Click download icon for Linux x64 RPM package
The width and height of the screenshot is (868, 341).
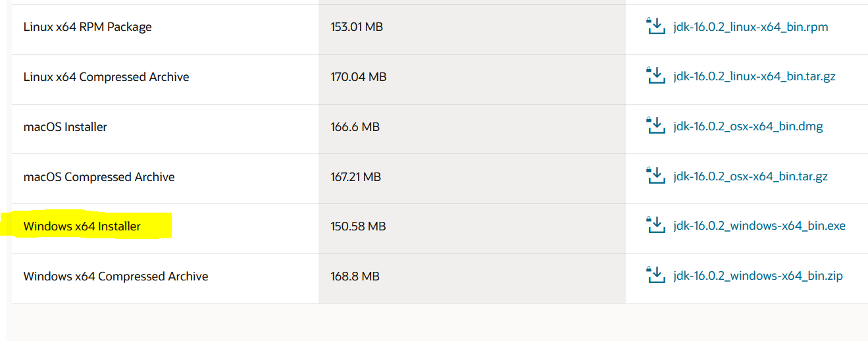pos(656,26)
